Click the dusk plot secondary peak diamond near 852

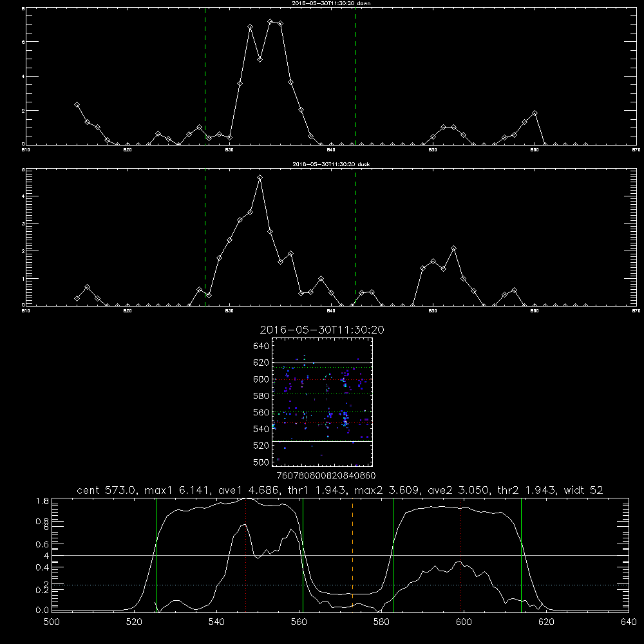(453, 249)
